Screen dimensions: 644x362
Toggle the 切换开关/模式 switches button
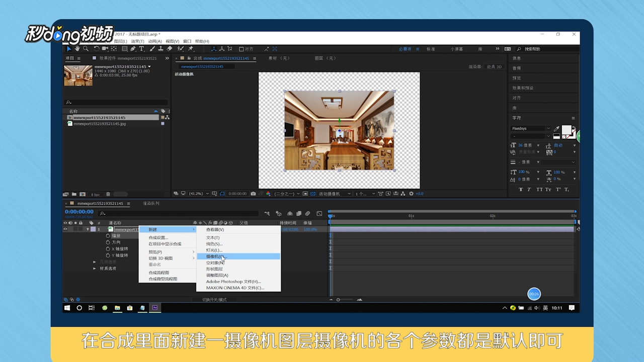point(214,300)
